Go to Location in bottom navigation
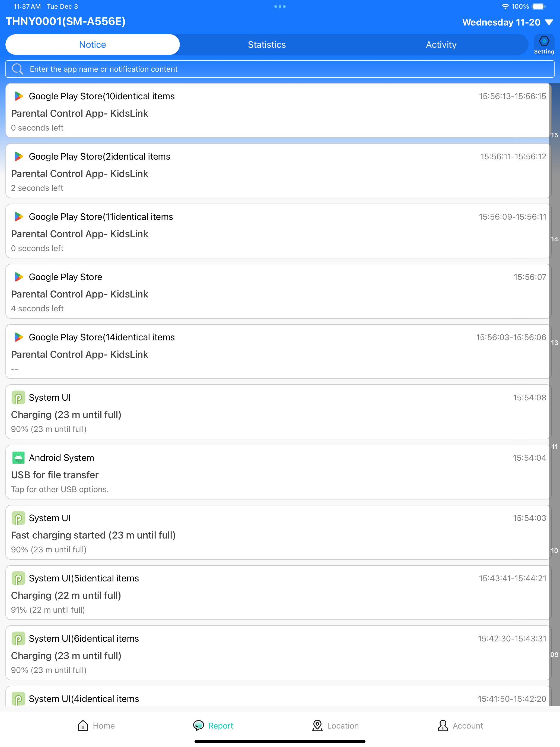This screenshot has height=747, width=560. click(335, 725)
